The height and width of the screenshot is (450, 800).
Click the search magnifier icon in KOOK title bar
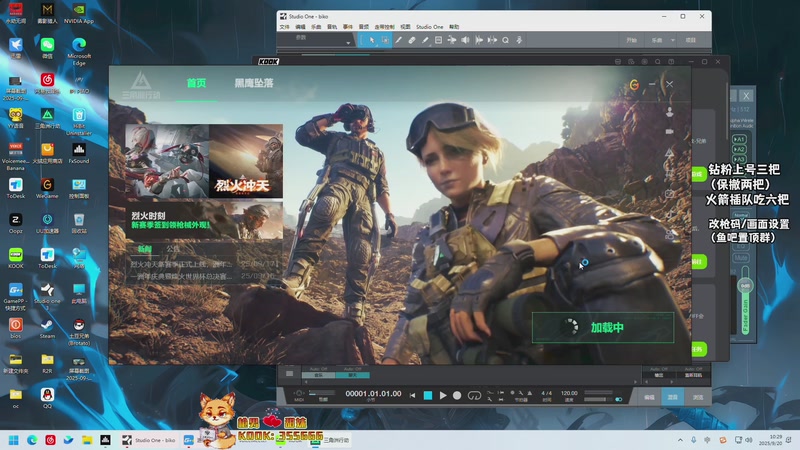(658, 62)
